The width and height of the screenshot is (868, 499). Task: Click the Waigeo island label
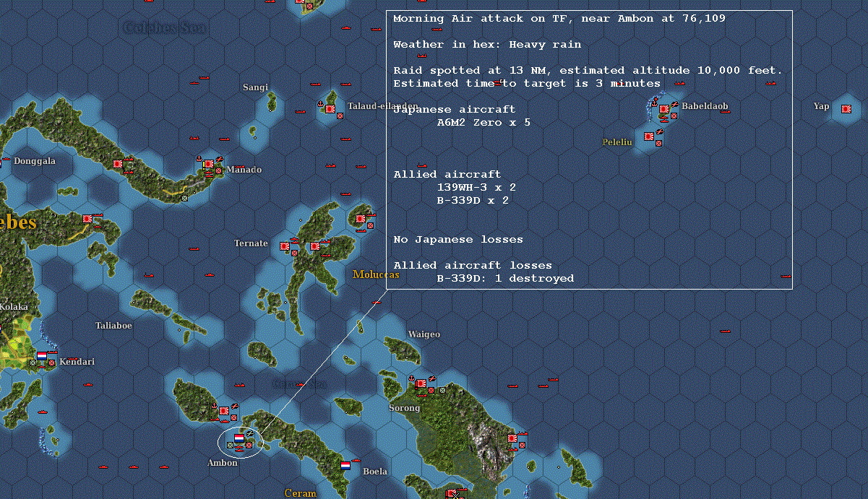pyautogui.click(x=424, y=334)
